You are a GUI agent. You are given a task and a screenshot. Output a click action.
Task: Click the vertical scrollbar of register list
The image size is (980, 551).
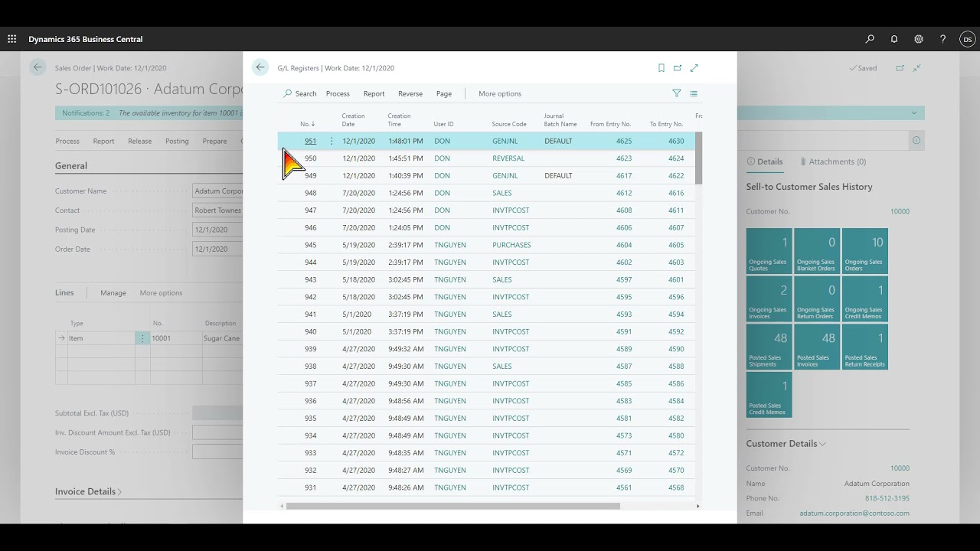point(698,158)
